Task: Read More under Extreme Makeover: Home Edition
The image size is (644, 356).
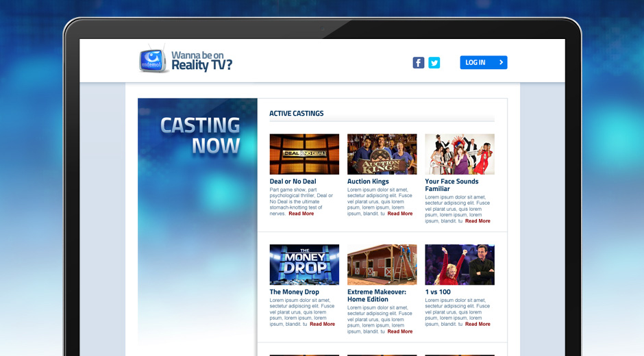Action: click(400, 331)
